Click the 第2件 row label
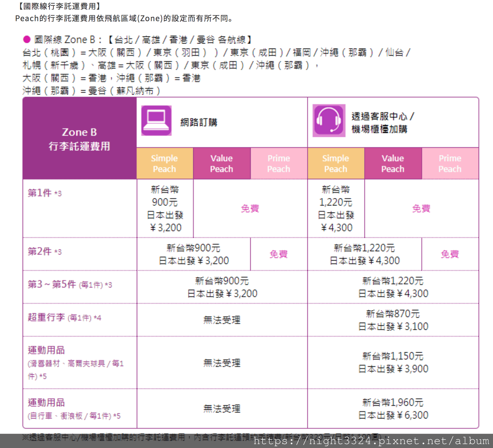493x448 pixels. [x=44, y=251]
